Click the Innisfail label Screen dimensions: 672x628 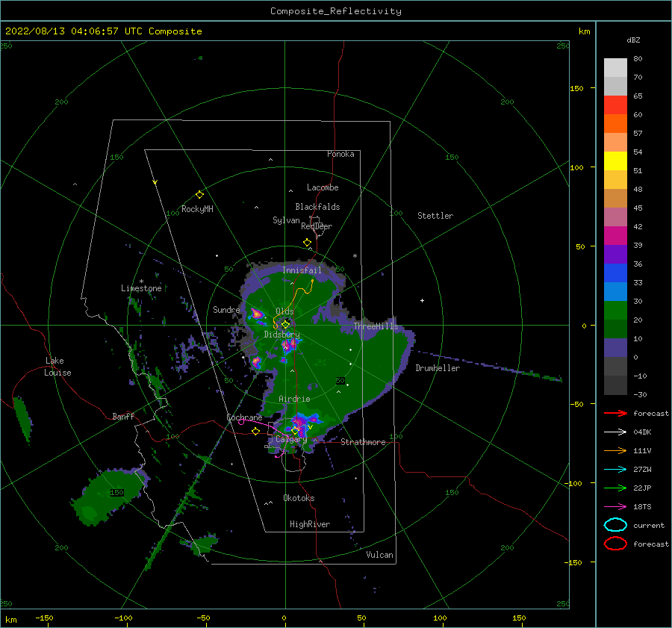pos(302,270)
